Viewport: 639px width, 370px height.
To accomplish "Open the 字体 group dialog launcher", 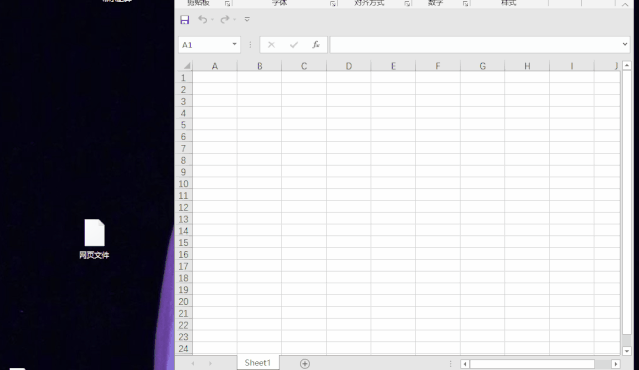I will click(333, 4).
